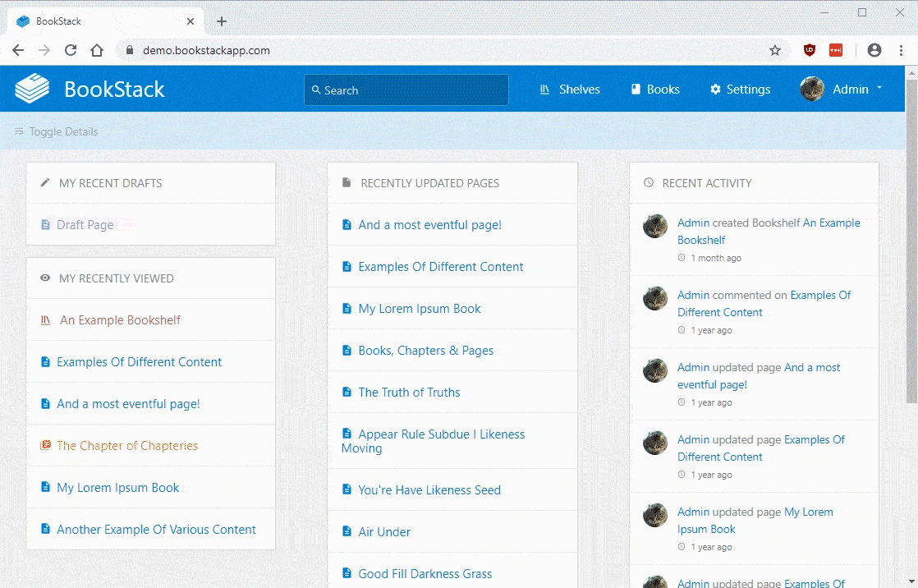Expand the Admin user dropdown

click(x=841, y=89)
